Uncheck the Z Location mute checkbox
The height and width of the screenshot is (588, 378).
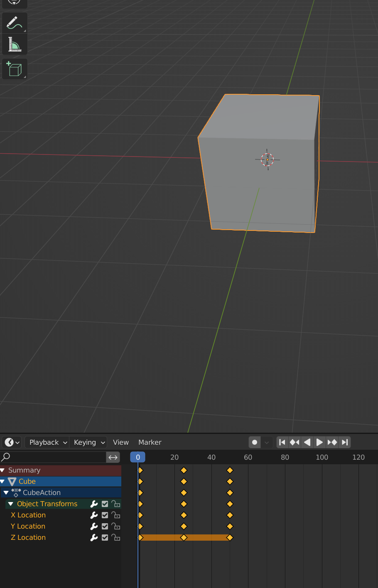coord(105,537)
